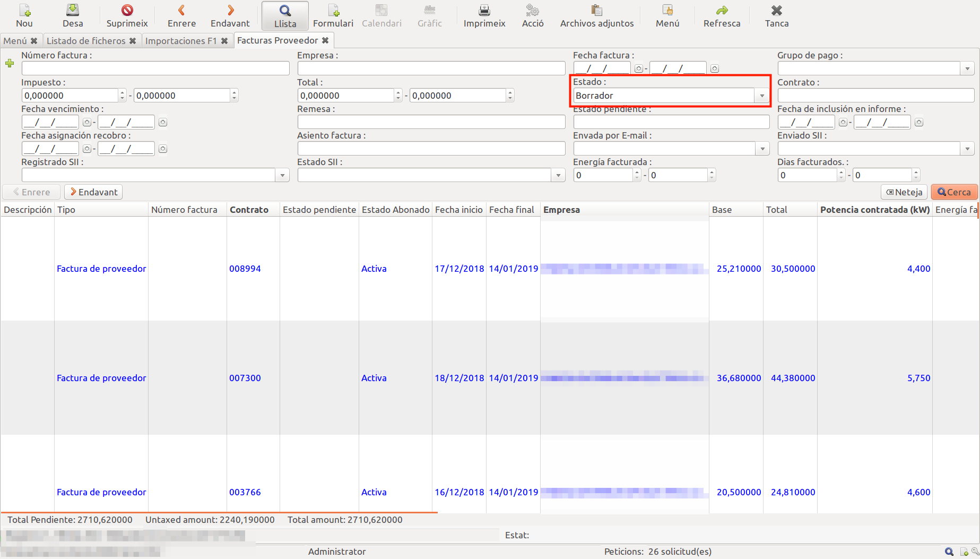Viewport: 980px width, 559px height.
Task: Open calendar for Fecha vencimiento start date
Action: 87,122
